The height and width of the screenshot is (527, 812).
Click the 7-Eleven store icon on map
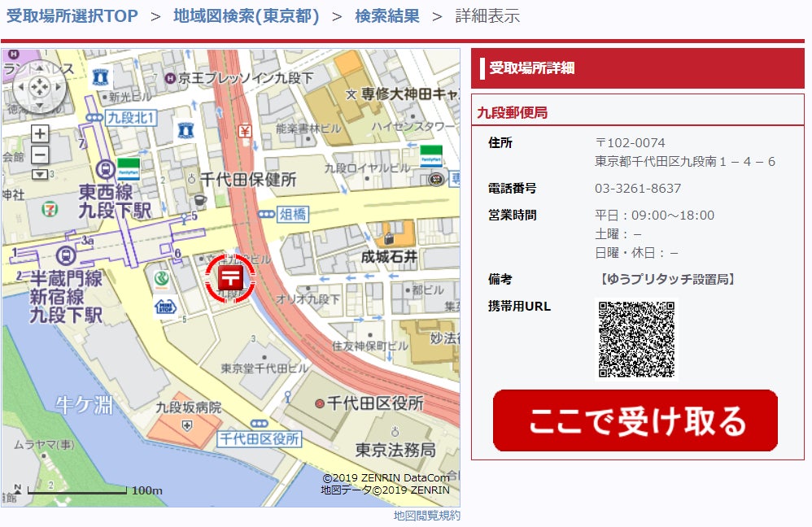coord(50,210)
